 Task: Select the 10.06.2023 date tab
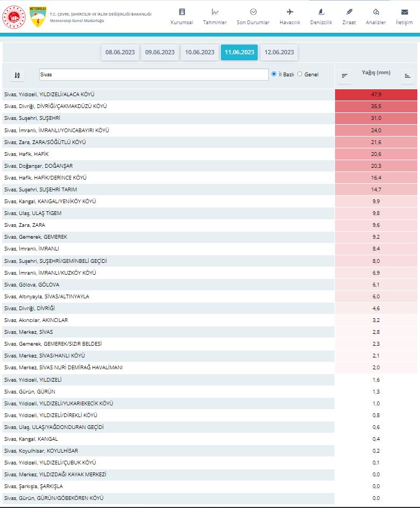point(200,52)
